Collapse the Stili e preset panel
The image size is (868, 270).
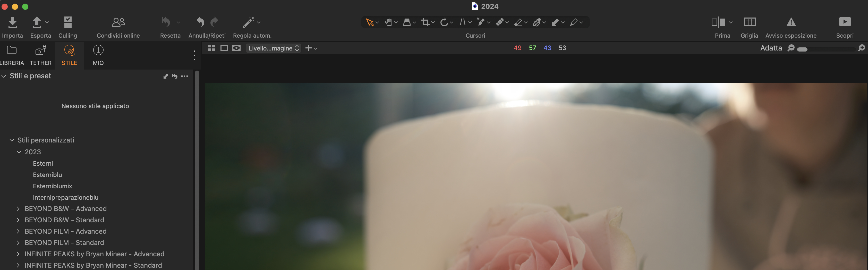pyautogui.click(x=4, y=76)
